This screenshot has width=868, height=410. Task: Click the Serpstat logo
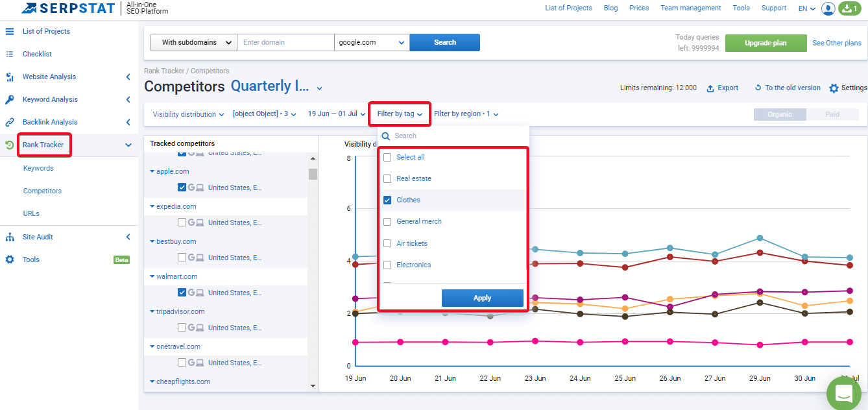(68, 8)
